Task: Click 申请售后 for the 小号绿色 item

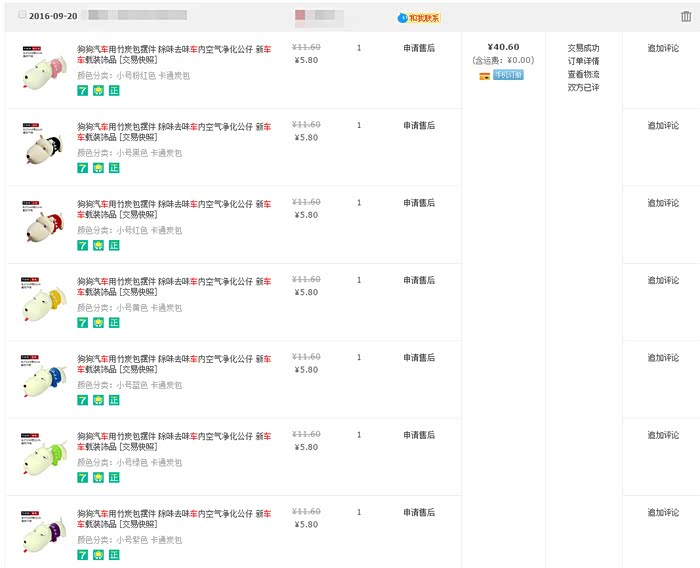Action: (x=419, y=435)
